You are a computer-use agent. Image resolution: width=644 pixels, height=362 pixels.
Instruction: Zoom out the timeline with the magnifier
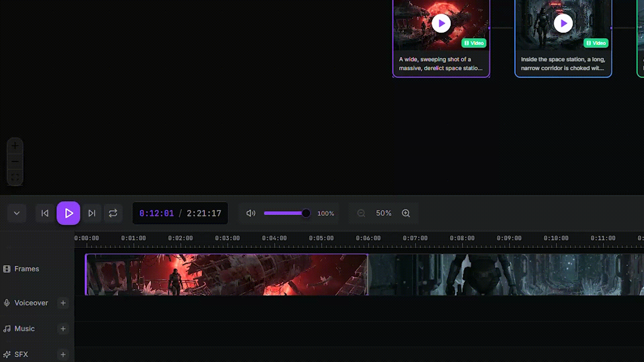(361, 213)
